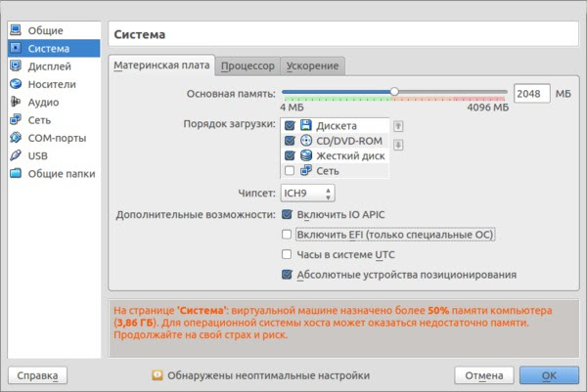Click the Жесткий диск label in boot list
This screenshot has width=587, height=392.
350,156
